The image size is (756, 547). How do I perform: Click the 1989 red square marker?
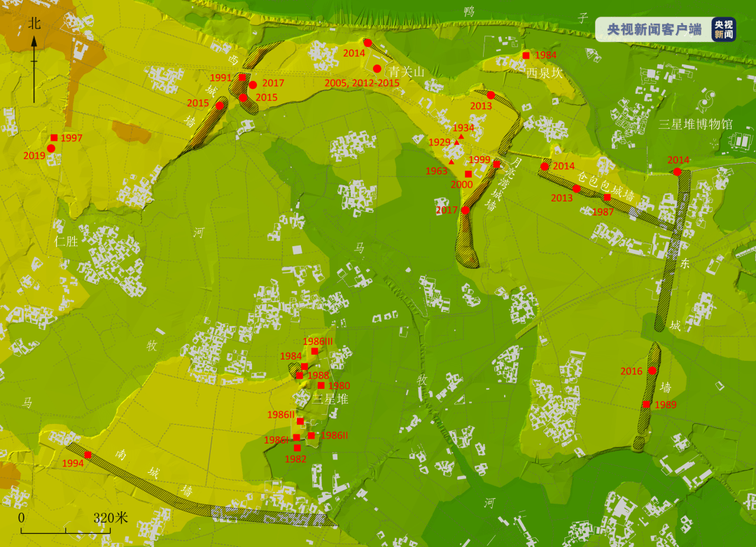point(647,404)
